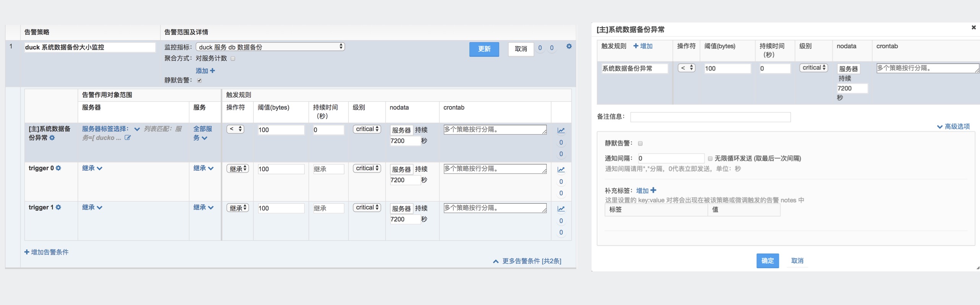Click gear icon beside [主]系统数据备份异常
The image size is (980, 305).
tap(52, 138)
